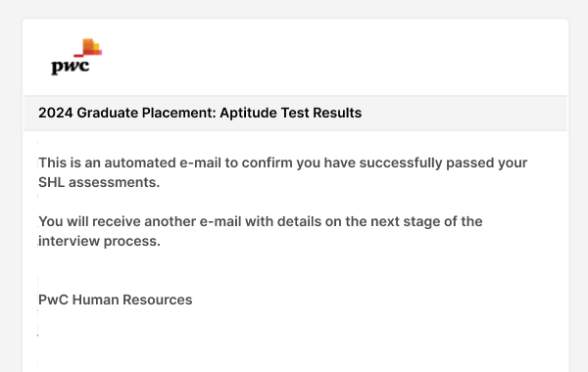Click the word "details" in the second paragraph
Screen dimensions: 588x372
coord(299,221)
